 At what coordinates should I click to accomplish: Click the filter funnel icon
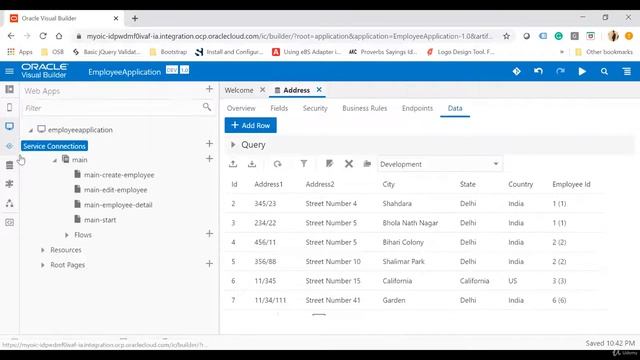(304, 164)
